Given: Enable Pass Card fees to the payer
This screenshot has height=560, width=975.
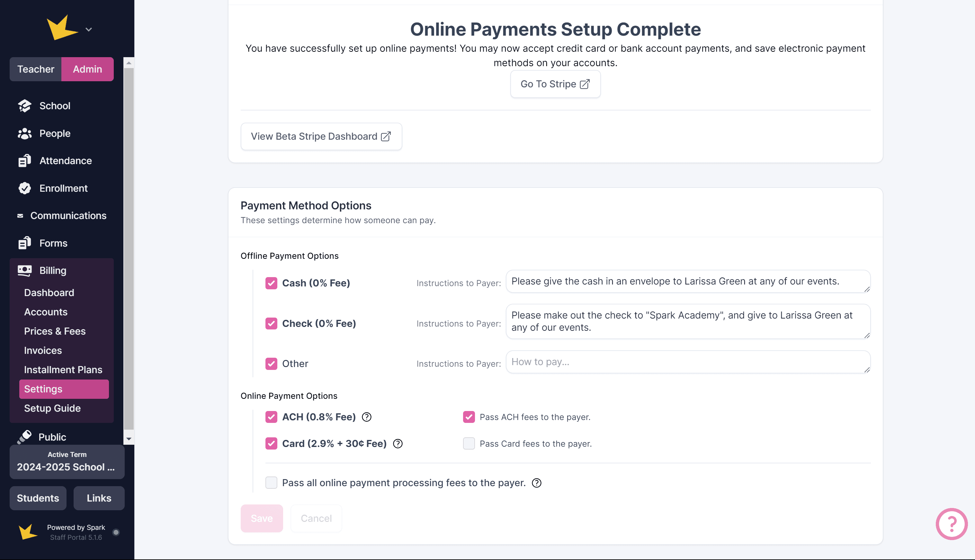Looking at the screenshot, I should click(x=469, y=443).
